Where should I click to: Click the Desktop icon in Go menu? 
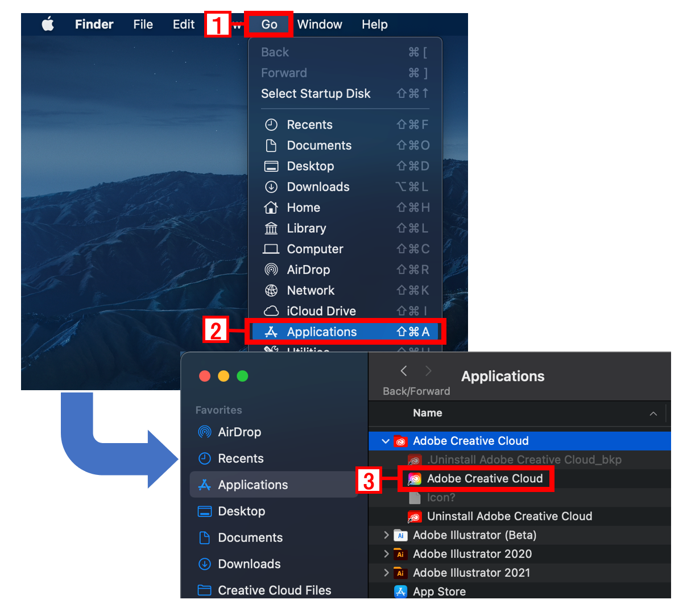tap(271, 166)
